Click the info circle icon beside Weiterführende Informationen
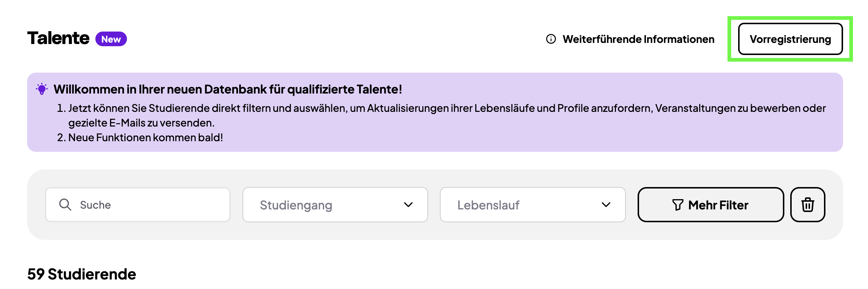The height and width of the screenshot is (289, 868). (x=551, y=39)
